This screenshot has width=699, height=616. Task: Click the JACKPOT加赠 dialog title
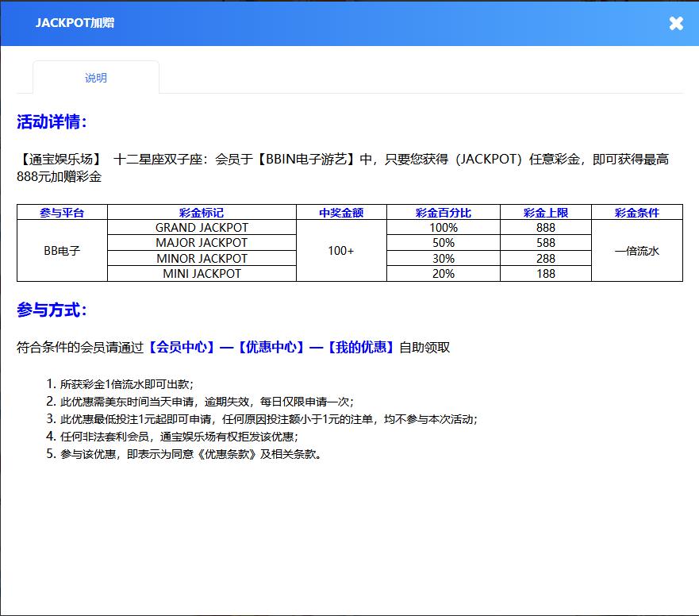[75, 23]
